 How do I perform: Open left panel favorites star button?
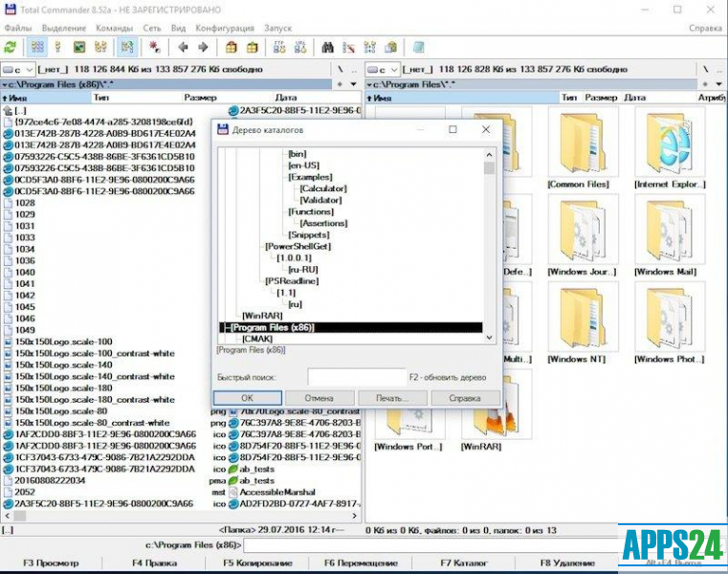click(x=340, y=84)
